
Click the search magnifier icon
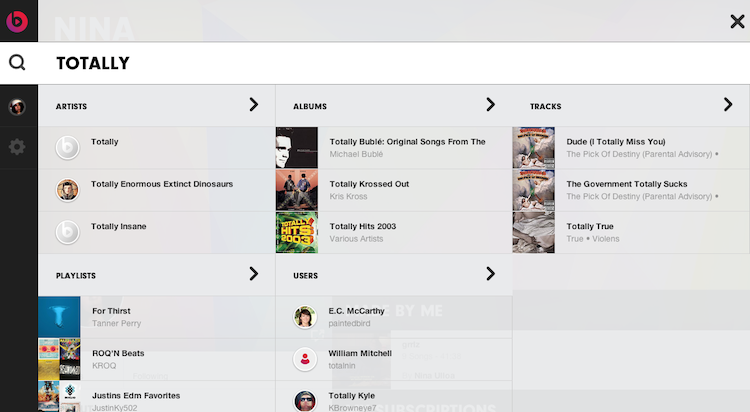click(17, 62)
